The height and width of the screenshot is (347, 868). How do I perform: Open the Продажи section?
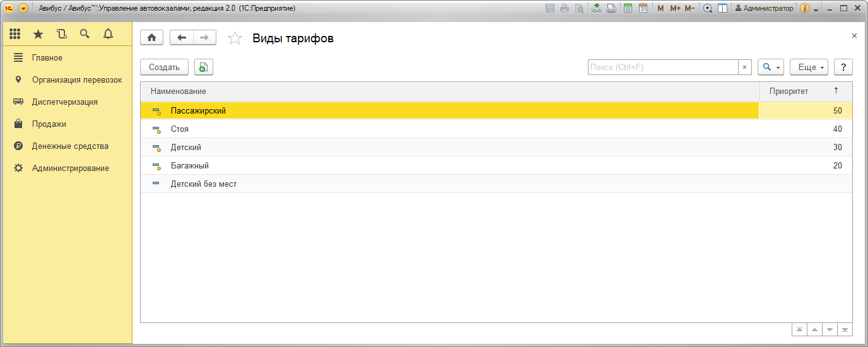point(49,124)
